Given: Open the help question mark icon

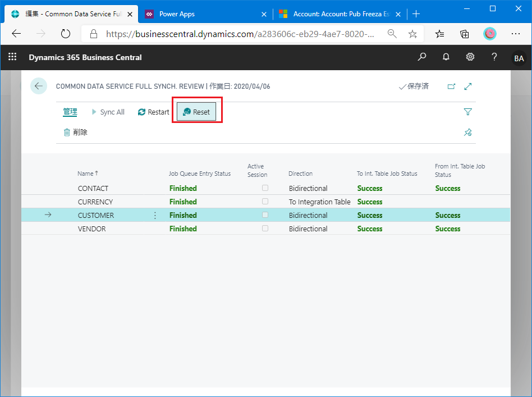Looking at the screenshot, I should point(494,57).
